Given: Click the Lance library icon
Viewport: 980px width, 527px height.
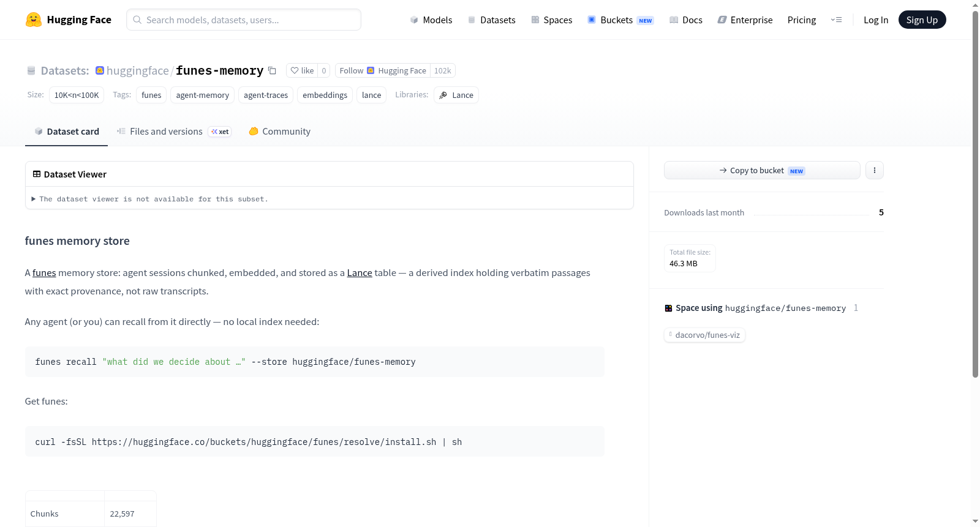Looking at the screenshot, I should click(443, 95).
